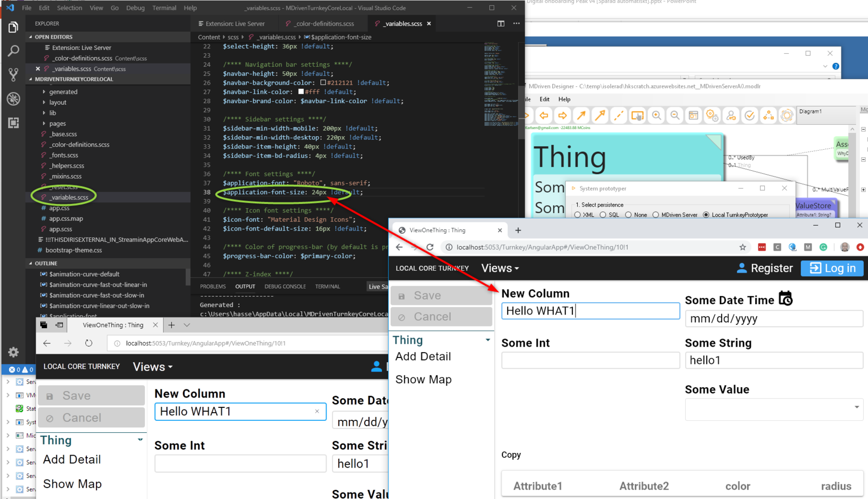
Task: Switch to the PROBLEMS panel tab
Action: [x=213, y=286]
